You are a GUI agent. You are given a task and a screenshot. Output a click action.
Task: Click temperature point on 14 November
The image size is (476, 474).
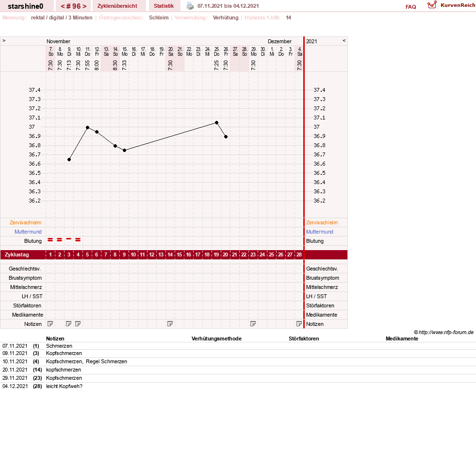(x=115, y=146)
